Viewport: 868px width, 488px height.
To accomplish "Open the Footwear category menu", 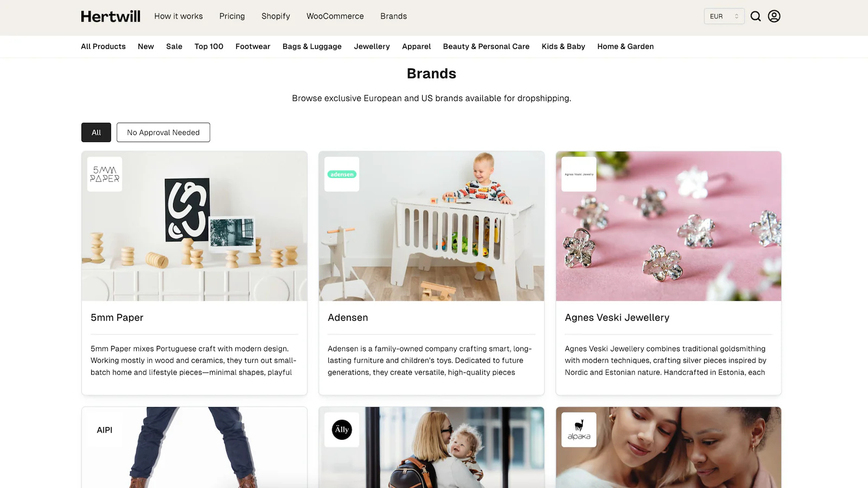I will click(x=253, y=47).
